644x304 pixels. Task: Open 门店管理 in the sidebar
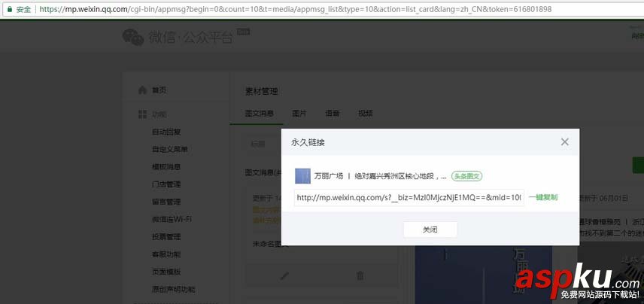tap(166, 184)
